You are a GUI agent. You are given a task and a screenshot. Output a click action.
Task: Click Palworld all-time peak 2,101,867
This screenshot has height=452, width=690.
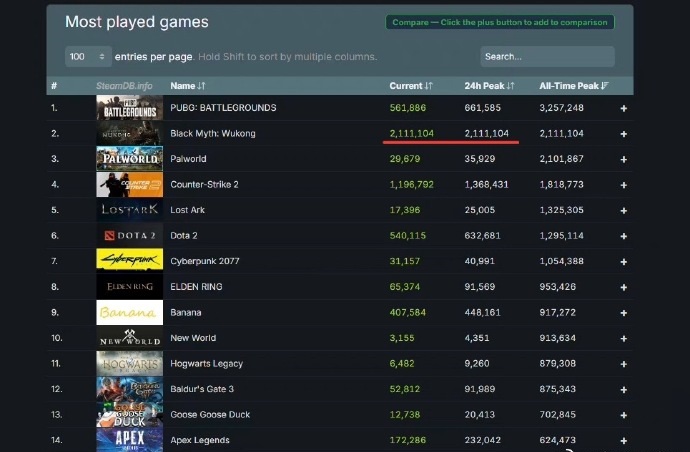tap(562, 159)
